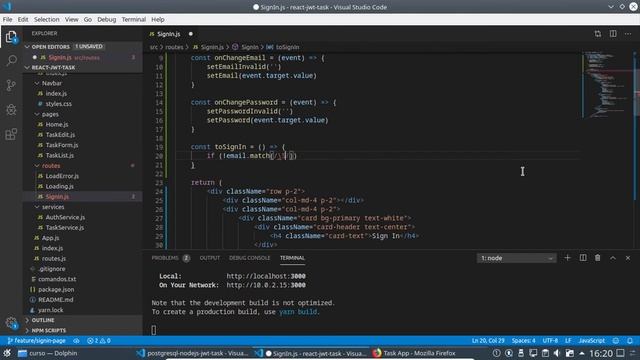The width and height of the screenshot is (640, 360).
Task: Open package.json in explorer
Action: [x=56, y=289]
